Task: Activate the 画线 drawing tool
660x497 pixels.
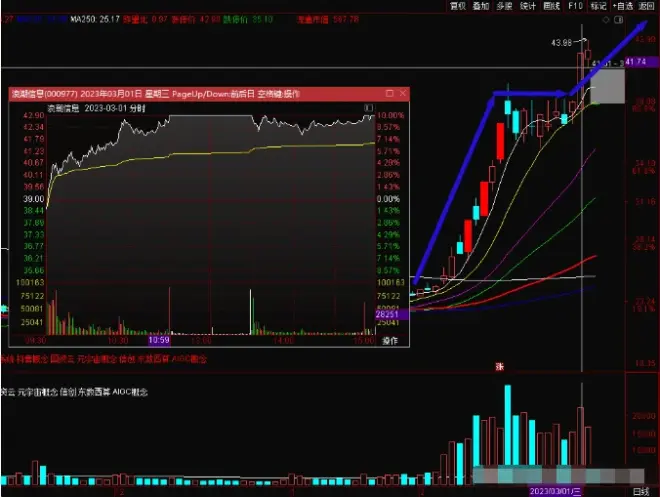Action: [551, 5]
